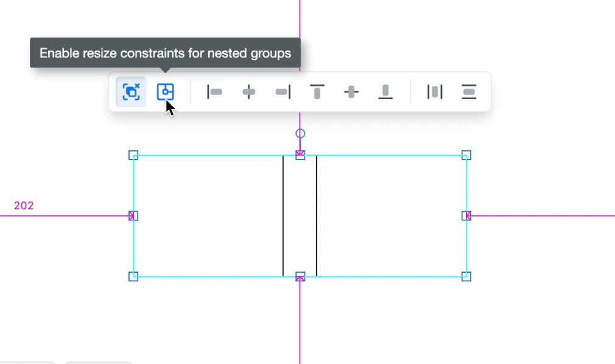The width and height of the screenshot is (615, 364).
Task: Distribute objects horizontally
Action: pos(435,92)
